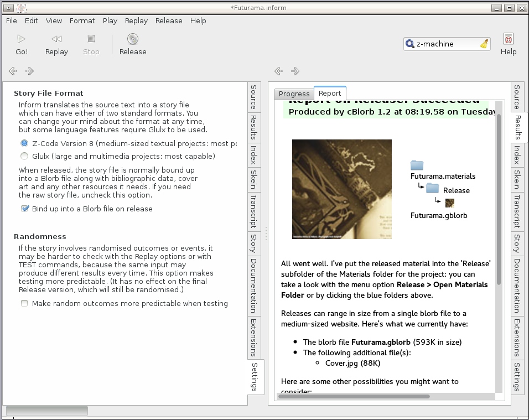Image resolution: width=529 pixels, height=420 pixels.
Task: Go back in left panel history
Action: click(13, 71)
